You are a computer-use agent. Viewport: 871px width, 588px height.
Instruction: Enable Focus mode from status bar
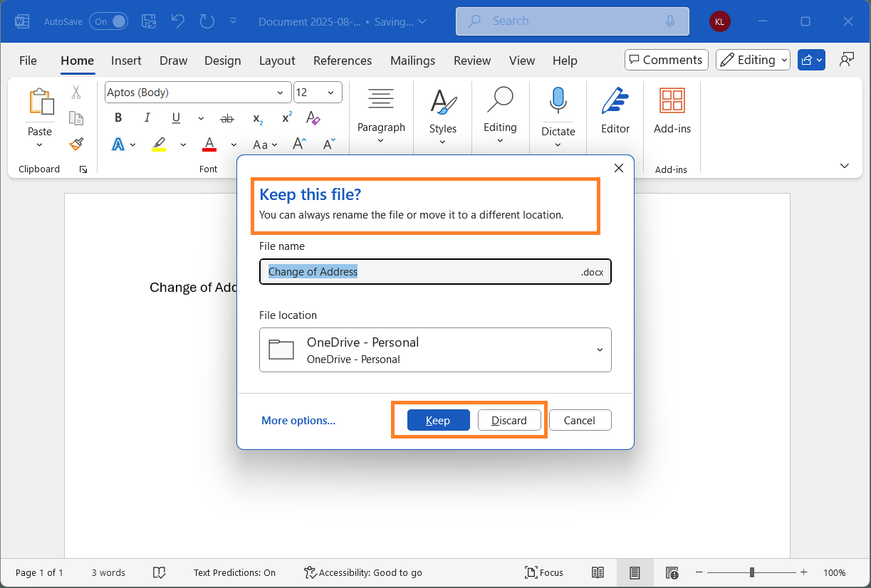[544, 572]
